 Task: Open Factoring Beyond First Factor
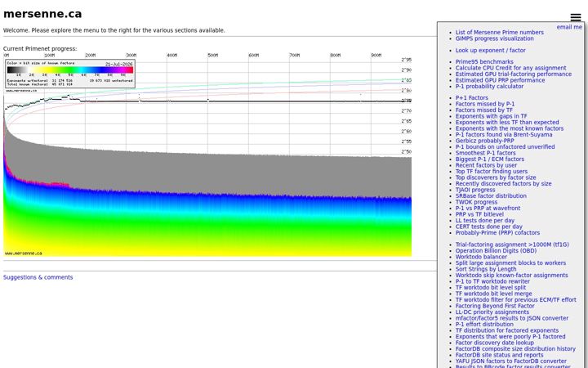coord(495,306)
